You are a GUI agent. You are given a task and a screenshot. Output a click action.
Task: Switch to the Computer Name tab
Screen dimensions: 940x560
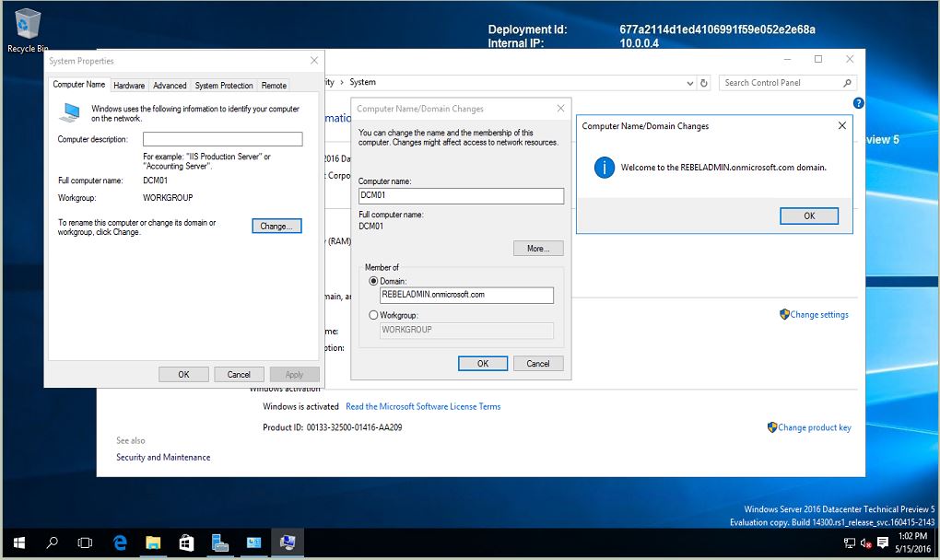click(79, 85)
